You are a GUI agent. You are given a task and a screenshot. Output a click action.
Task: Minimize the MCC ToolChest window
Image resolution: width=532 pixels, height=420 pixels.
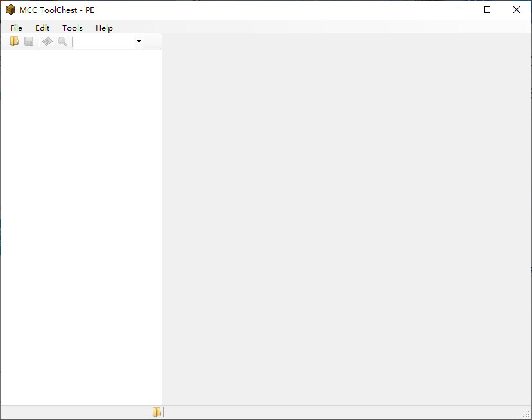[458, 10]
